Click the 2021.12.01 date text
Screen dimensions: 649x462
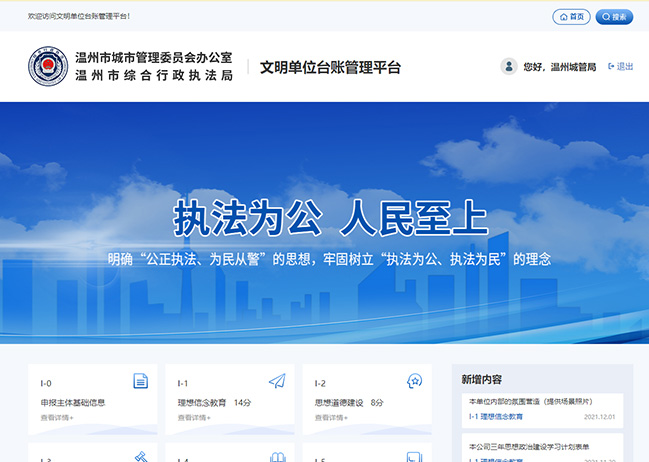599,417
